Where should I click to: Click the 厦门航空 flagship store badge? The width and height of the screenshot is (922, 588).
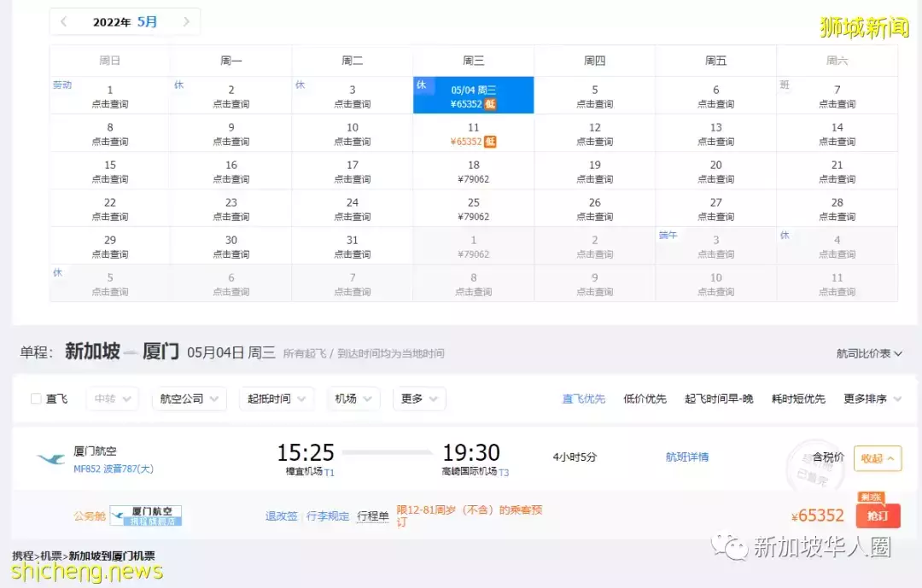[x=146, y=515]
